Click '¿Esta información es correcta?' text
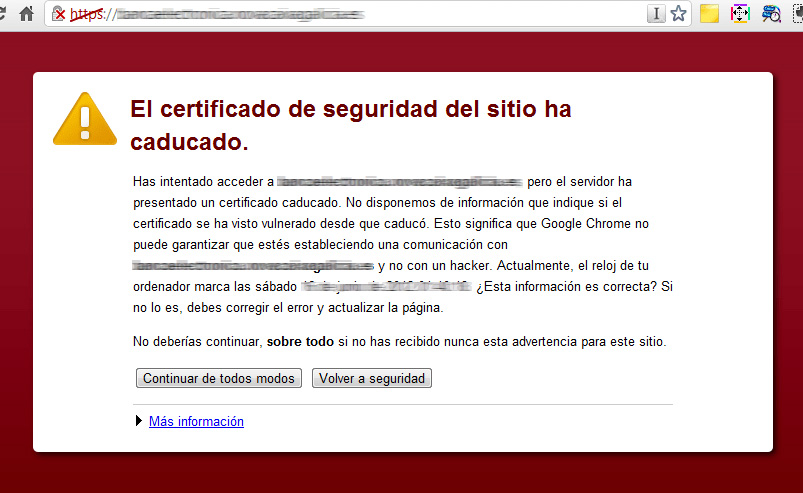 (566, 287)
